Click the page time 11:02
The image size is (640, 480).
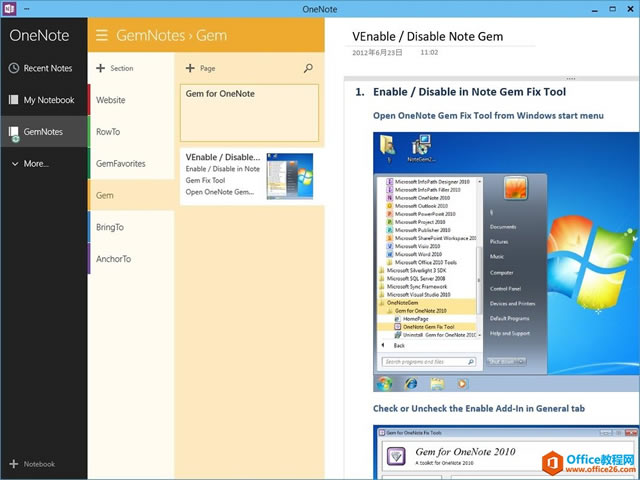coord(429,53)
